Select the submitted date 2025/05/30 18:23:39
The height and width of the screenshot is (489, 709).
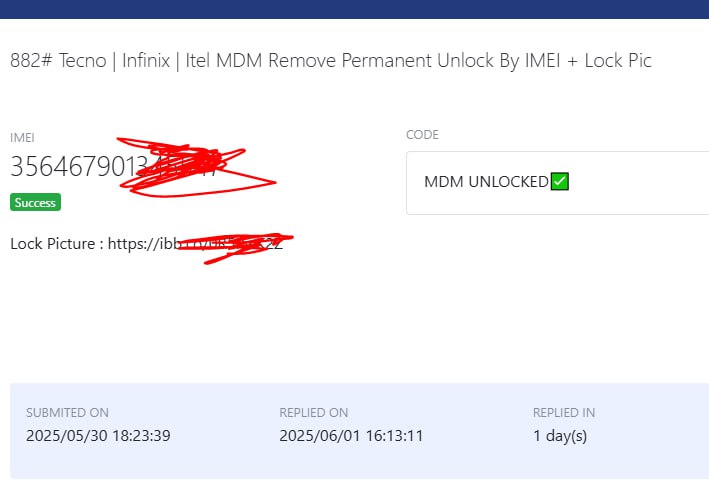tap(98, 436)
